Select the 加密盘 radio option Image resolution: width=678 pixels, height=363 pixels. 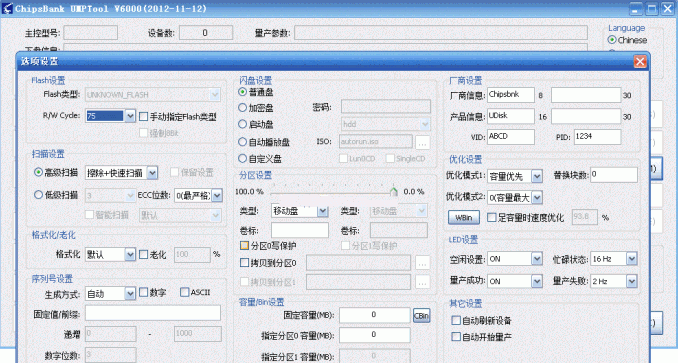pos(243,108)
